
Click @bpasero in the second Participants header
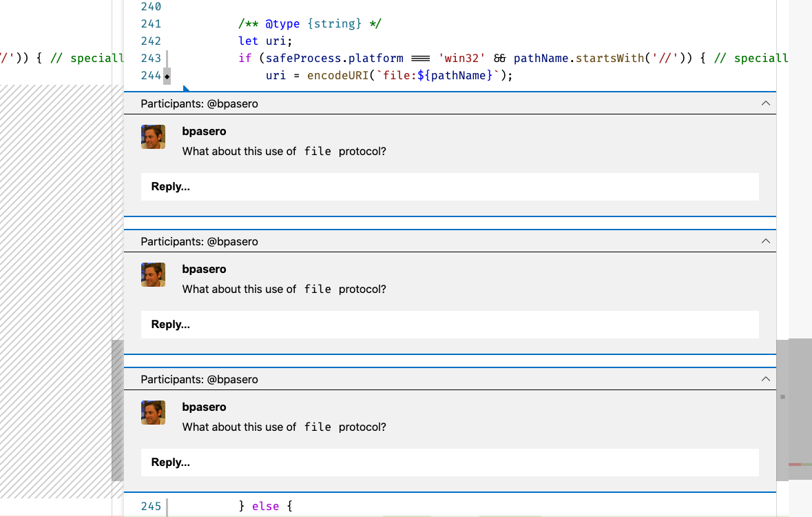233,241
